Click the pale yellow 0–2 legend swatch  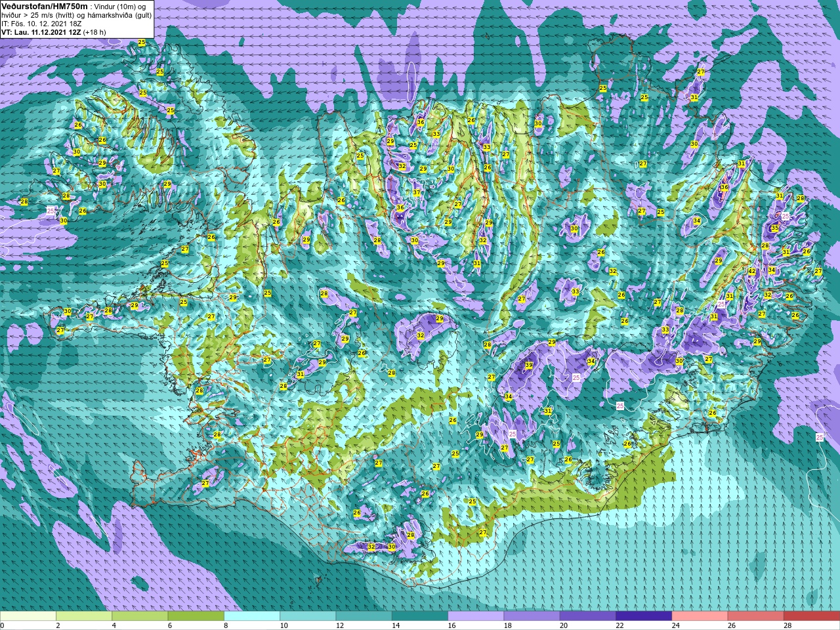tap(28, 617)
